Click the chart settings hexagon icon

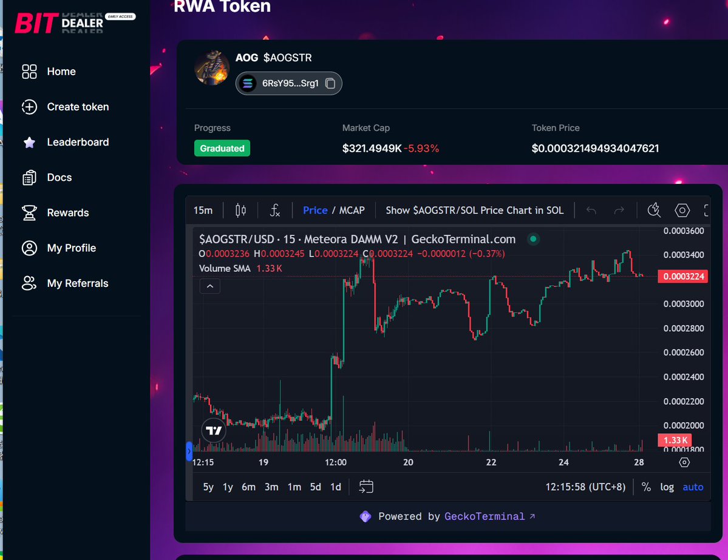pyautogui.click(x=682, y=211)
